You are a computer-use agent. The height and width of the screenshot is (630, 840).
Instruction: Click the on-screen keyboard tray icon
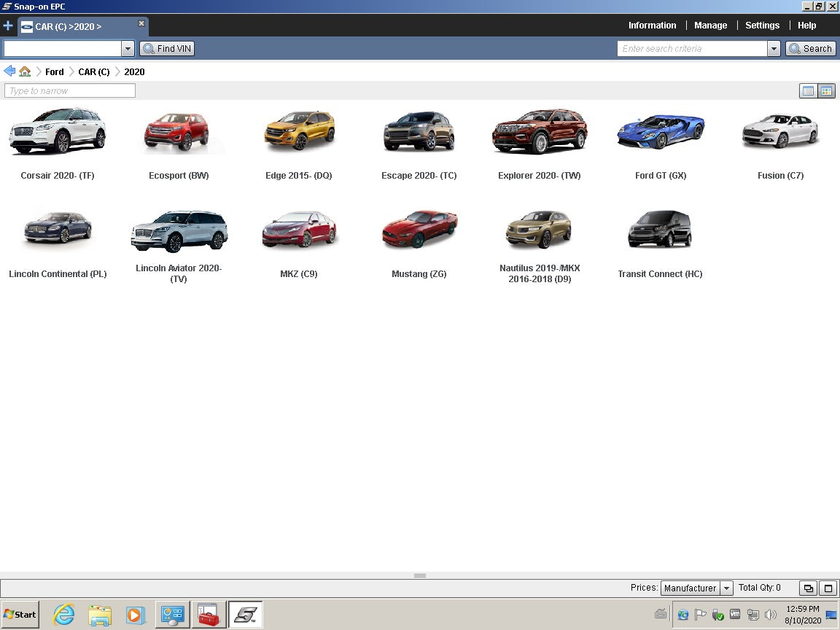click(661, 614)
